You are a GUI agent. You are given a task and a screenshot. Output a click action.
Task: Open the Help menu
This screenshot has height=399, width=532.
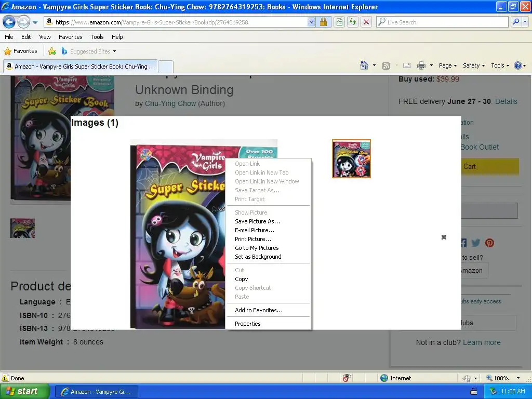117,37
